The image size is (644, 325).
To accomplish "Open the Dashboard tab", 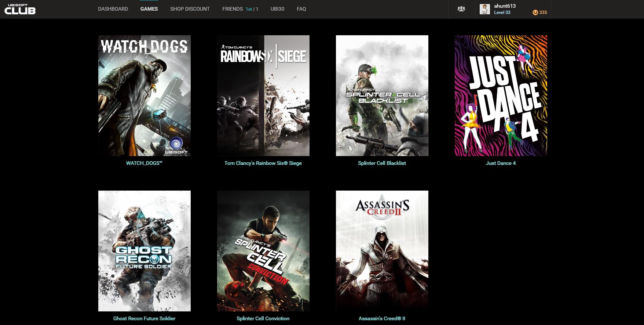I will click(x=113, y=9).
